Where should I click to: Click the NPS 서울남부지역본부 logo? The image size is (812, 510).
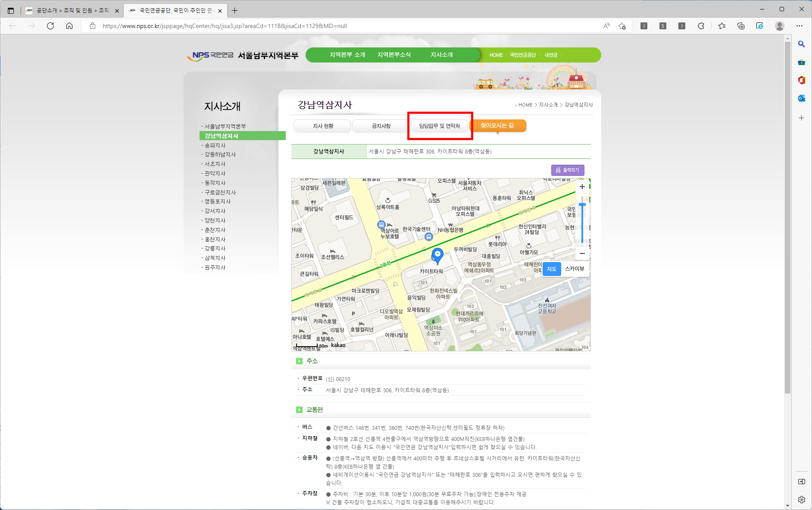click(x=243, y=55)
